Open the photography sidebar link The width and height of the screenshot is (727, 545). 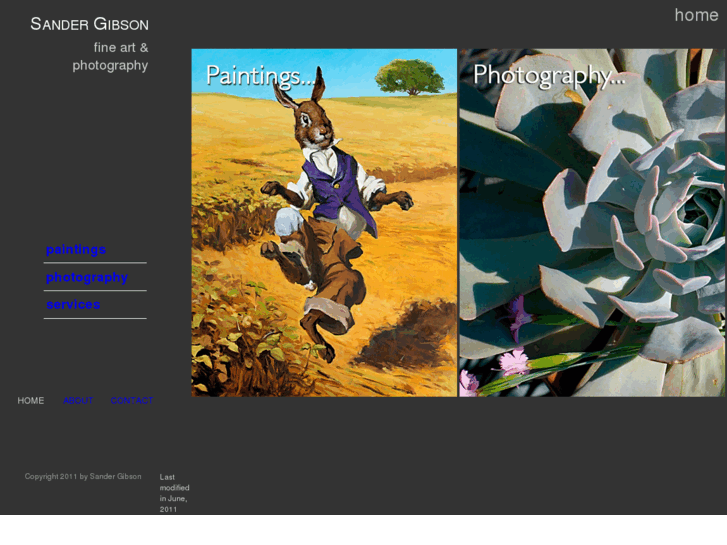(x=87, y=277)
